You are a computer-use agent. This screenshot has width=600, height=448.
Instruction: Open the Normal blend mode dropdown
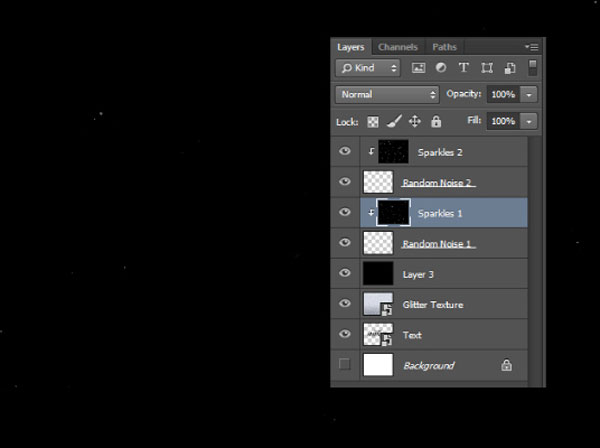click(387, 94)
